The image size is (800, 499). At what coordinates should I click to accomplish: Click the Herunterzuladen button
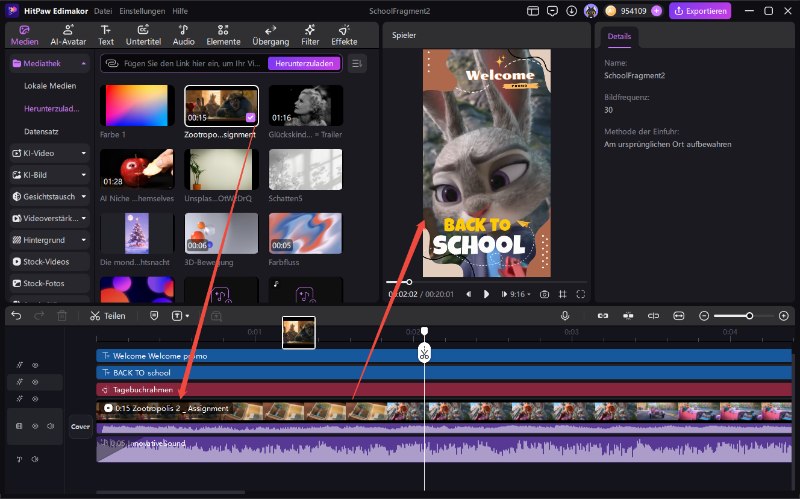[x=303, y=63]
